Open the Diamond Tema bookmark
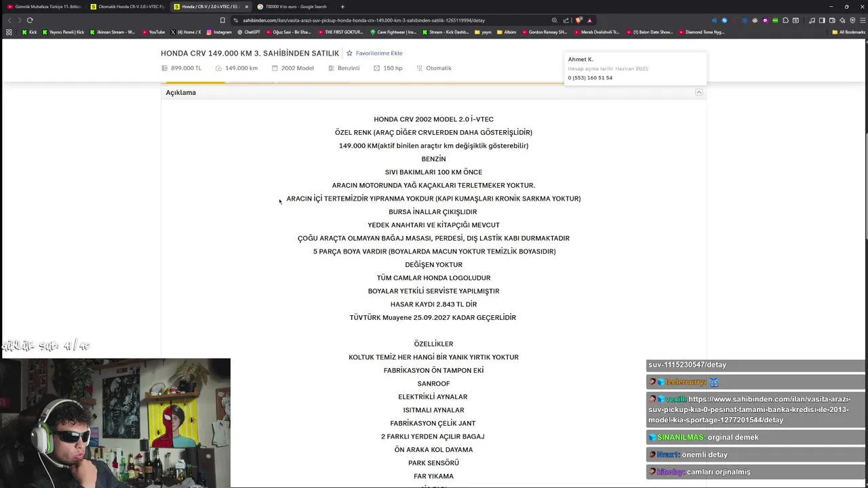Viewport: 868px width, 488px height. click(x=701, y=32)
